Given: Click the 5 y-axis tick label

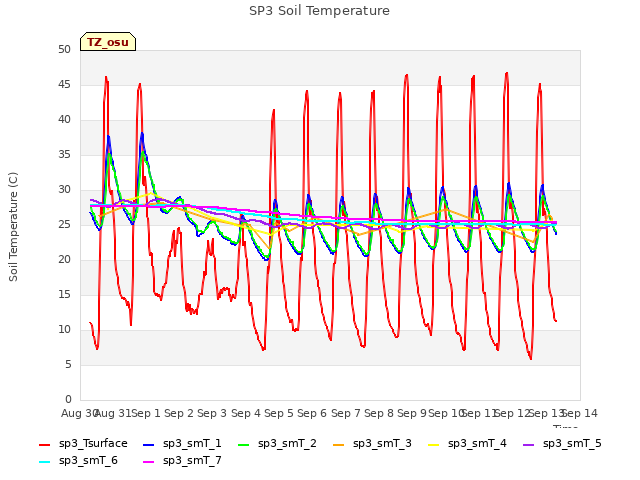Looking at the screenshot, I should (68, 364).
